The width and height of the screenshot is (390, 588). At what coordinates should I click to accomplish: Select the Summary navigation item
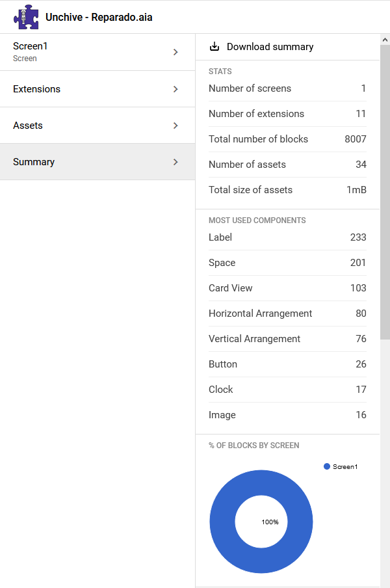click(x=78, y=162)
